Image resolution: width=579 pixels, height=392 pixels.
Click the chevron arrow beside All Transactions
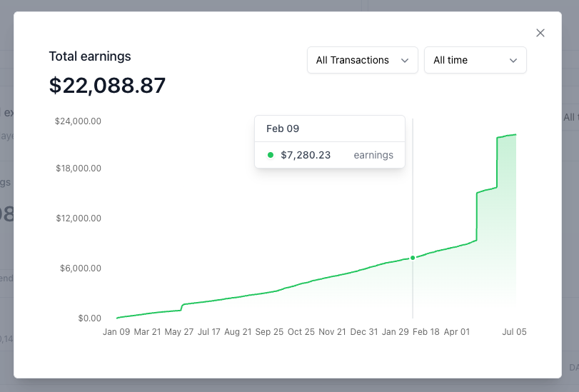click(405, 60)
